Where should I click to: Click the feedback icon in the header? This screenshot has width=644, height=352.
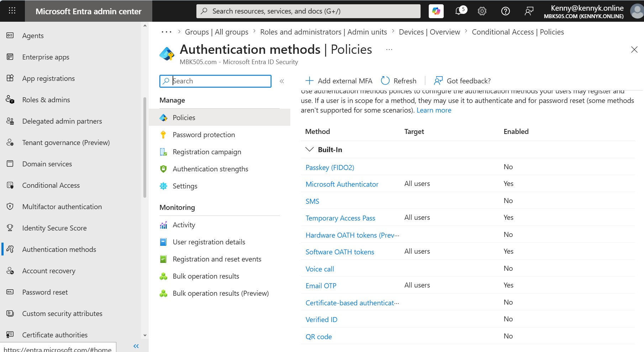pyautogui.click(x=529, y=11)
